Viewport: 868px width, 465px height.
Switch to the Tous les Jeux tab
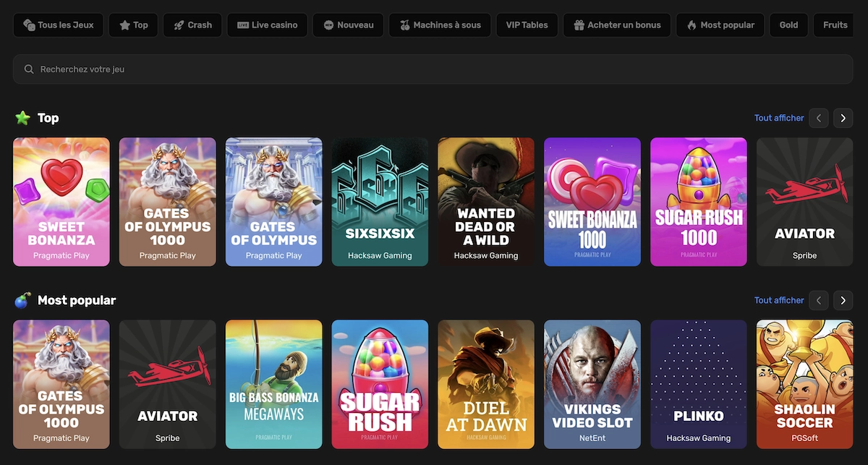pos(58,25)
